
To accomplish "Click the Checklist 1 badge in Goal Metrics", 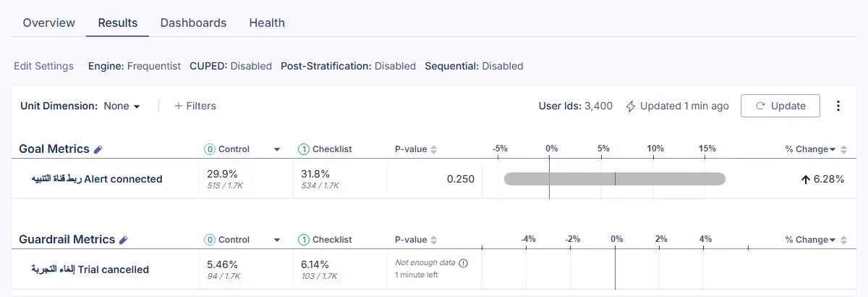I will tap(304, 149).
